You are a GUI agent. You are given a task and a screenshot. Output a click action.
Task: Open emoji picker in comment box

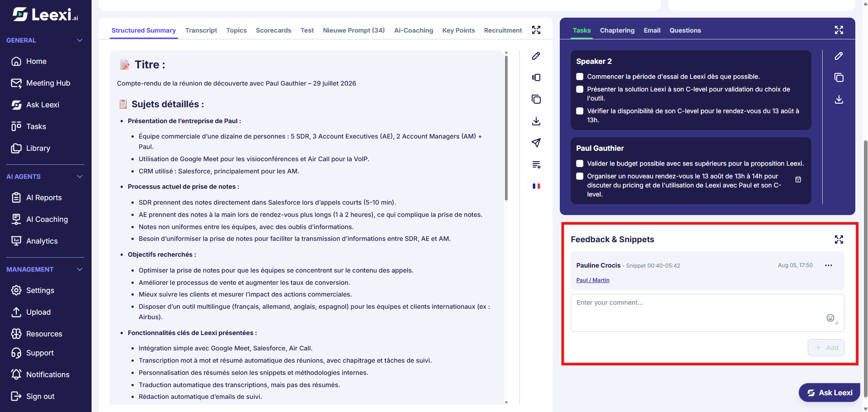830,318
